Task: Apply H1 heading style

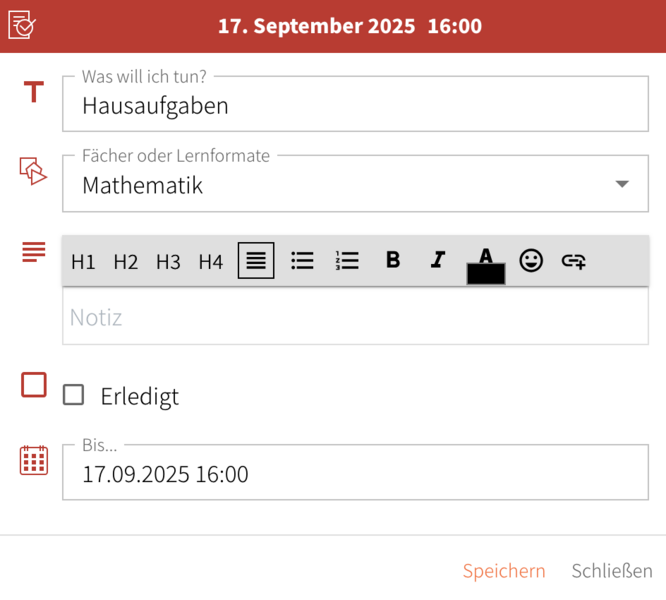Action: [83, 262]
